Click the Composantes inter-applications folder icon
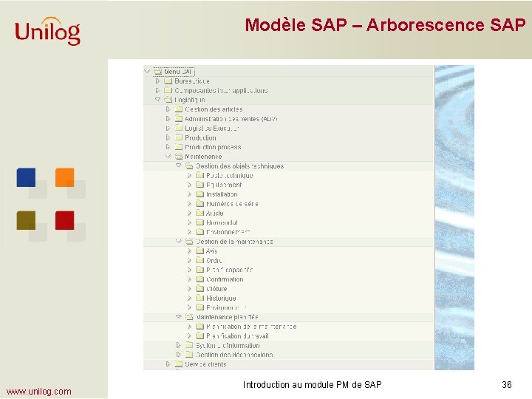 point(168,90)
